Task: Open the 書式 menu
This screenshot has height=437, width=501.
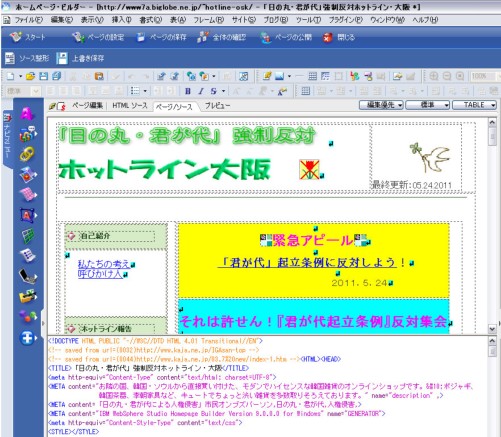Action: (151, 20)
